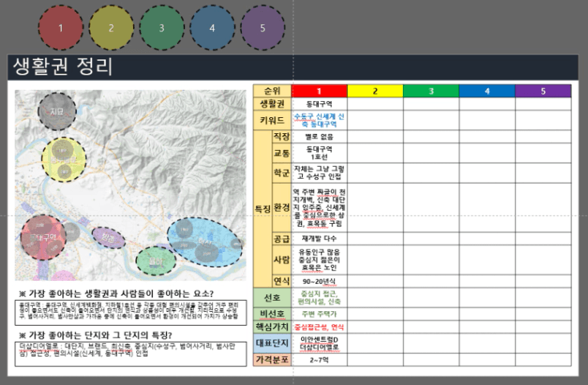Viewport: 588px width, 385px height.
Task: Click the 더샵디어엘로 description text box
Action: tap(131, 354)
